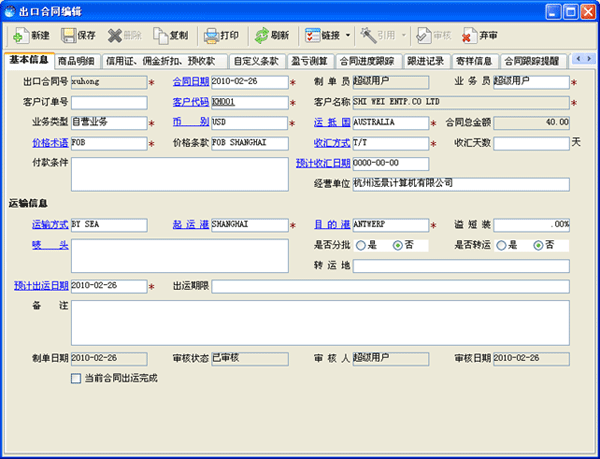The height and width of the screenshot is (459, 600).
Task: Click the 预计收汇日期 link
Action: [x=323, y=163]
